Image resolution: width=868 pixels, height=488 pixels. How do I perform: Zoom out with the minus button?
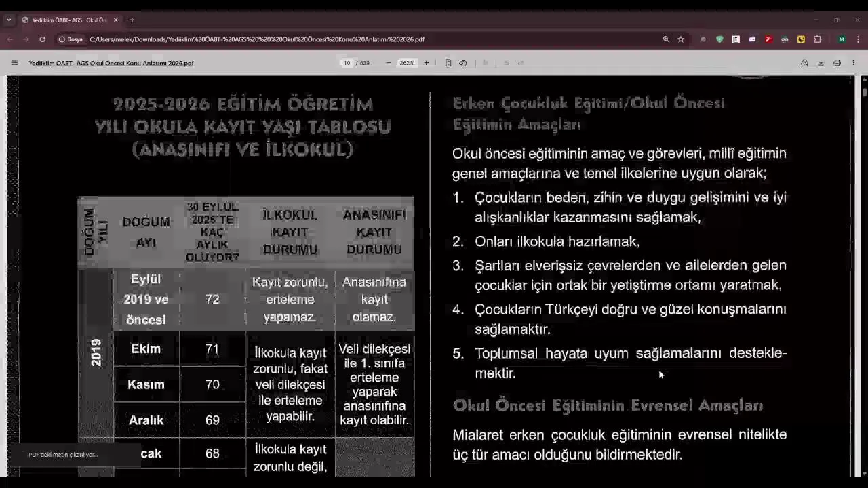[388, 63]
